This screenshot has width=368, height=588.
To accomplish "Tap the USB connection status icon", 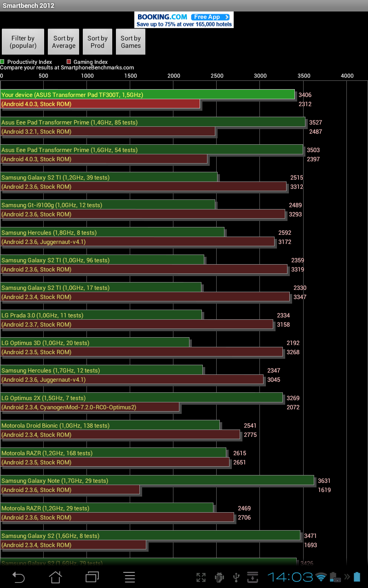I will (236, 577).
